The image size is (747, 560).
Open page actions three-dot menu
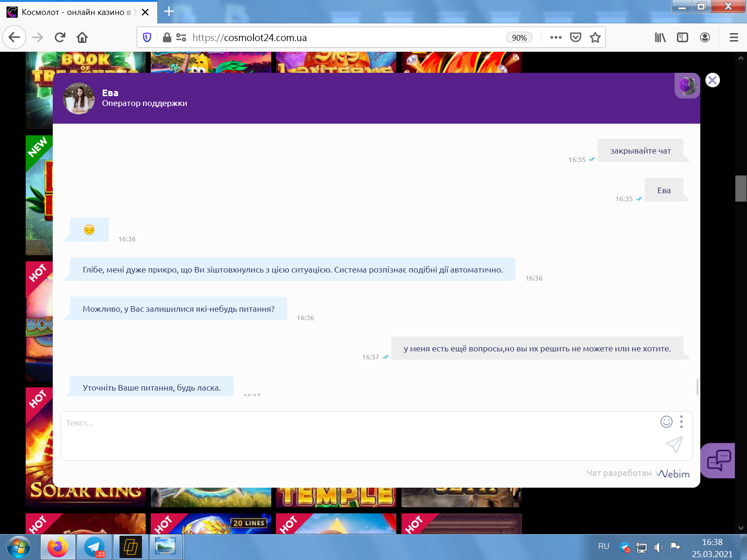pyautogui.click(x=556, y=37)
